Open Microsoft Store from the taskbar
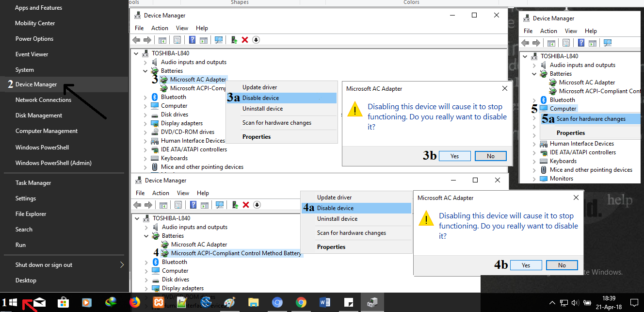This screenshot has width=644, height=312. [x=63, y=303]
